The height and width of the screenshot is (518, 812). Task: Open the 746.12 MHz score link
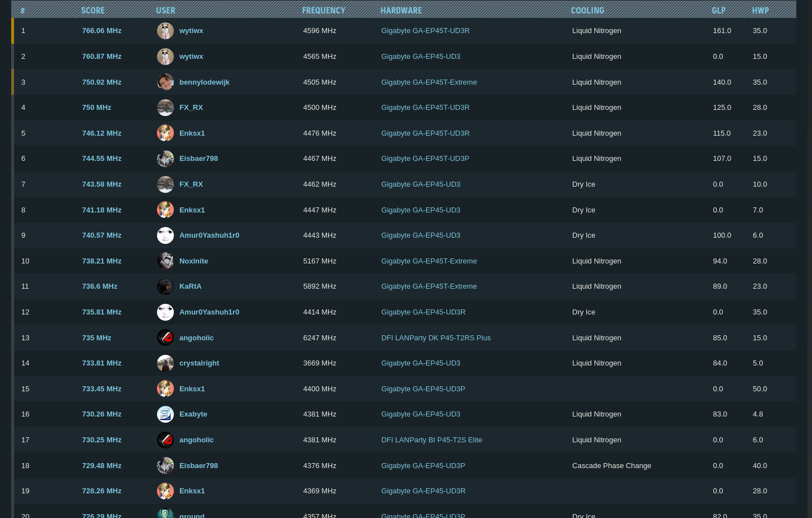click(101, 133)
